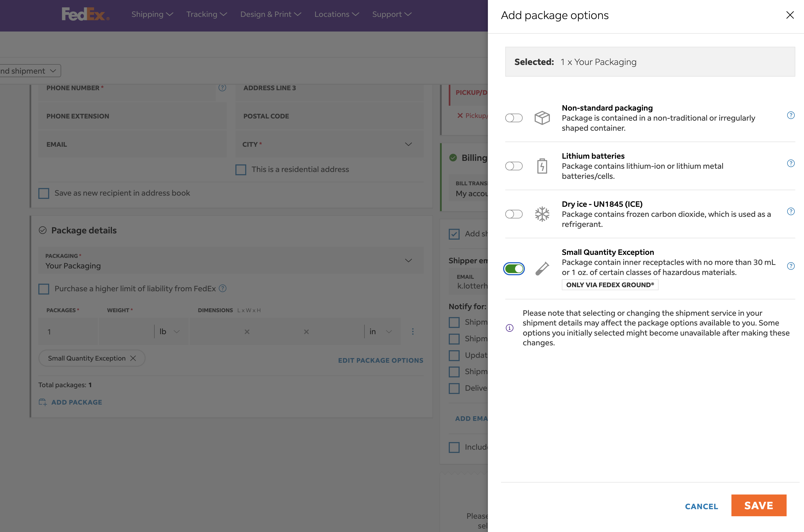This screenshot has height=532, width=804.
Task: Click EDIT PACKAGE OPTIONS link
Action: (381, 360)
